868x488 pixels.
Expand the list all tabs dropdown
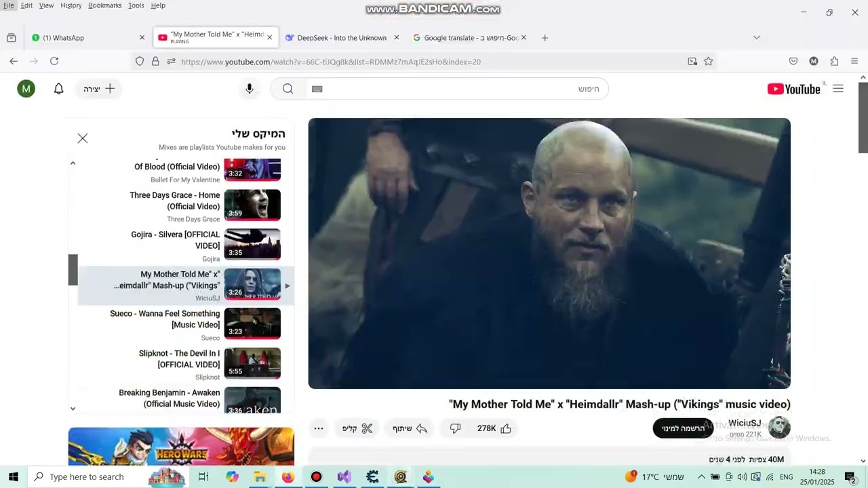tap(757, 38)
